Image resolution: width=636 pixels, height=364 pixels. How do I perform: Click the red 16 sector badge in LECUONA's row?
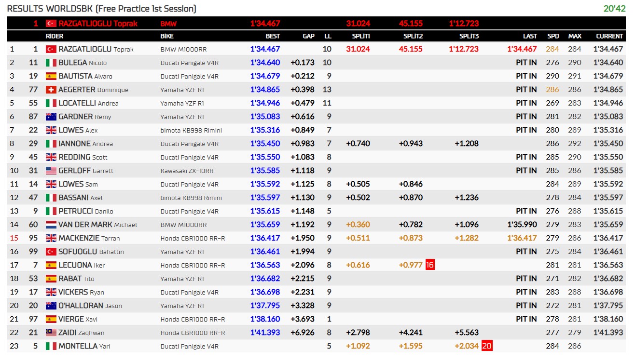tap(430, 265)
